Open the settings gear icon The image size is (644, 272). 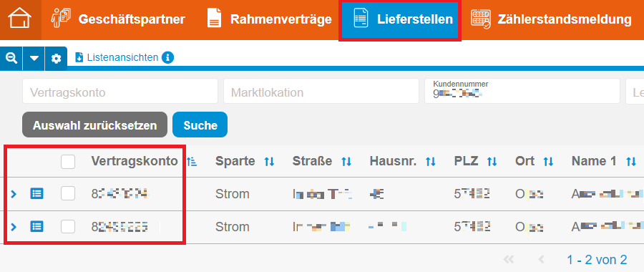coord(56,59)
